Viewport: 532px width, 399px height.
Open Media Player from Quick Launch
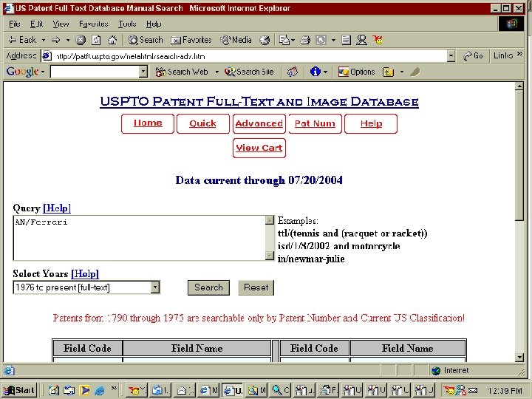point(84,391)
